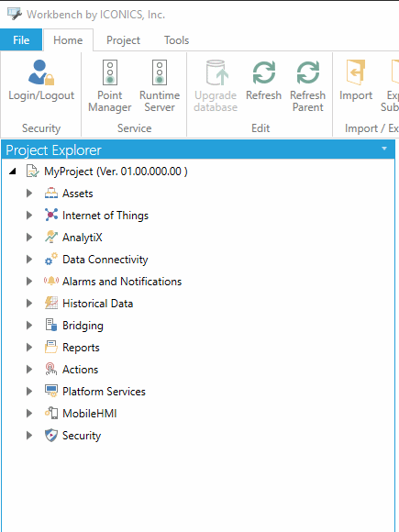
Task: Expand the Security tree node
Action: pyautogui.click(x=29, y=436)
